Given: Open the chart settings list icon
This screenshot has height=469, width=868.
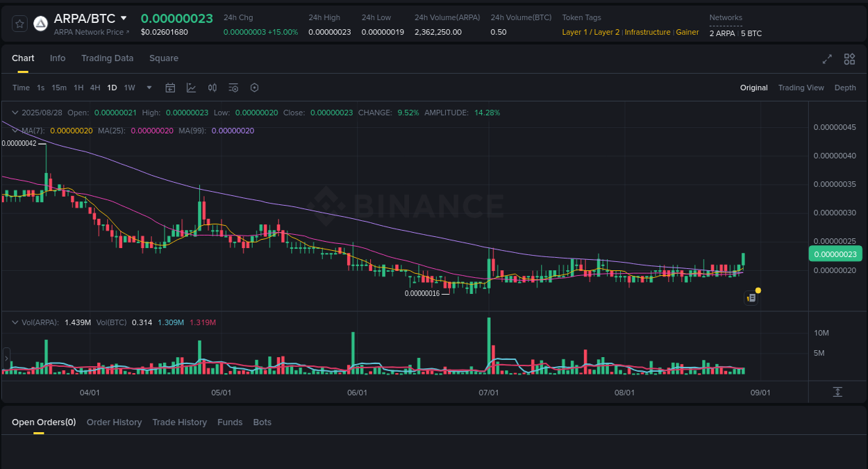Looking at the screenshot, I should tap(233, 88).
